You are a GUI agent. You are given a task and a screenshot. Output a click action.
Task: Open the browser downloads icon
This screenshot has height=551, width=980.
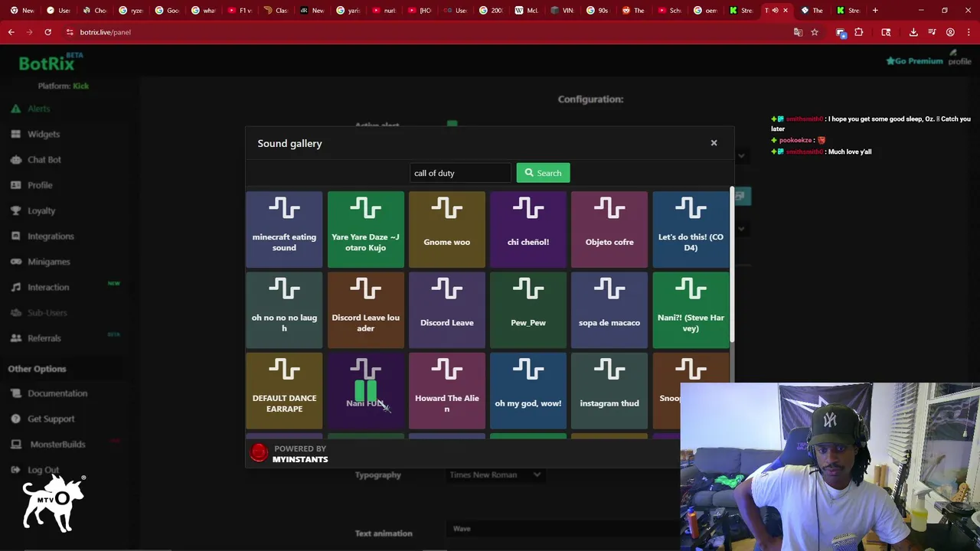click(x=913, y=32)
